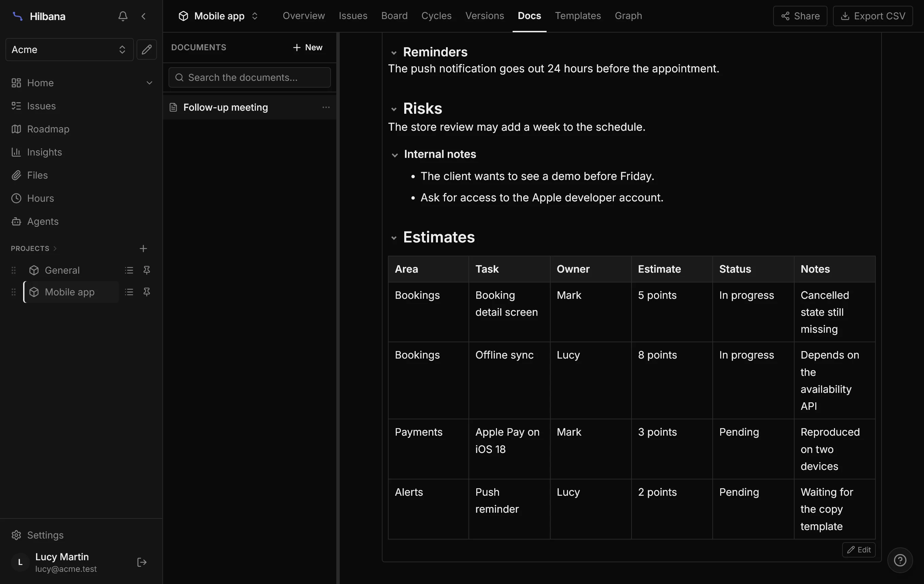Switch to the Overview tab

click(303, 16)
